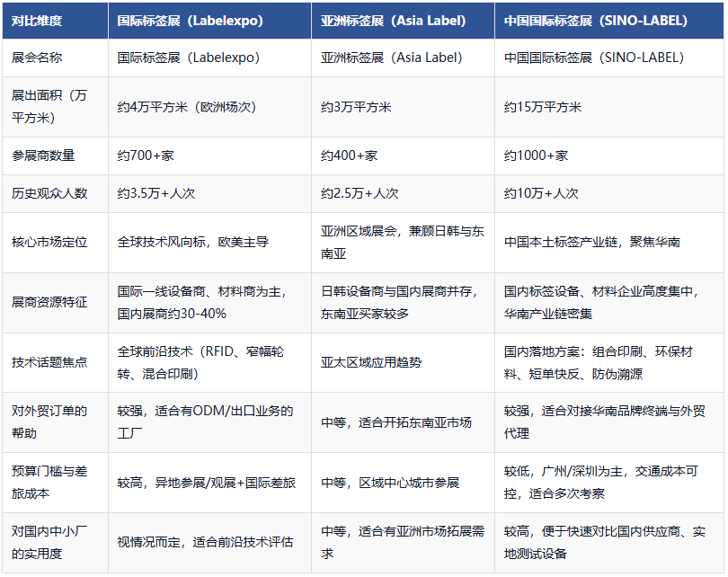Click the cell 约4万平方米（欧洲场次）

point(209,107)
